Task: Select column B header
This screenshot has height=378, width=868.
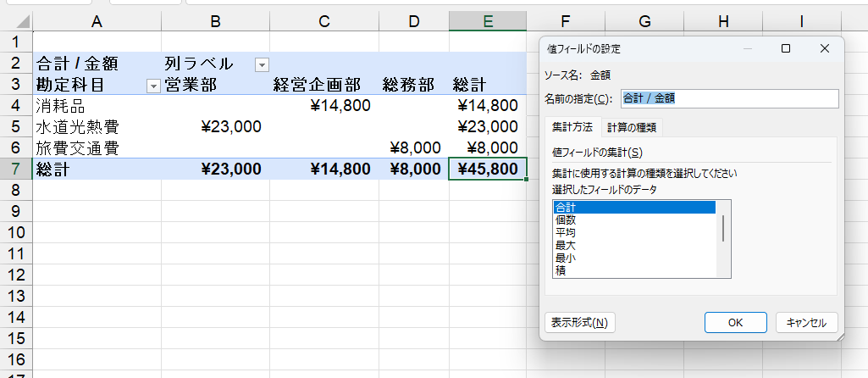Action: click(215, 21)
